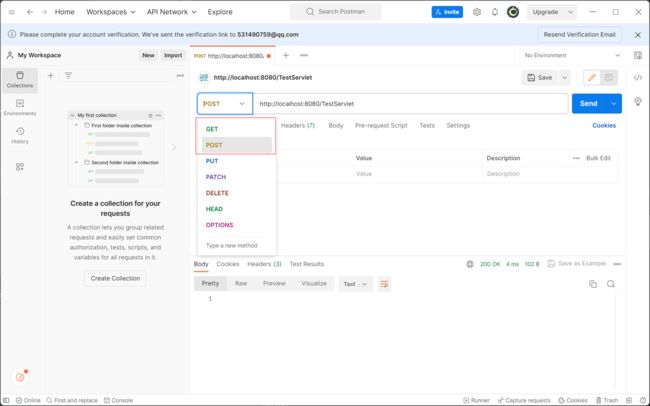Switch response view to Preview

(x=274, y=284)
